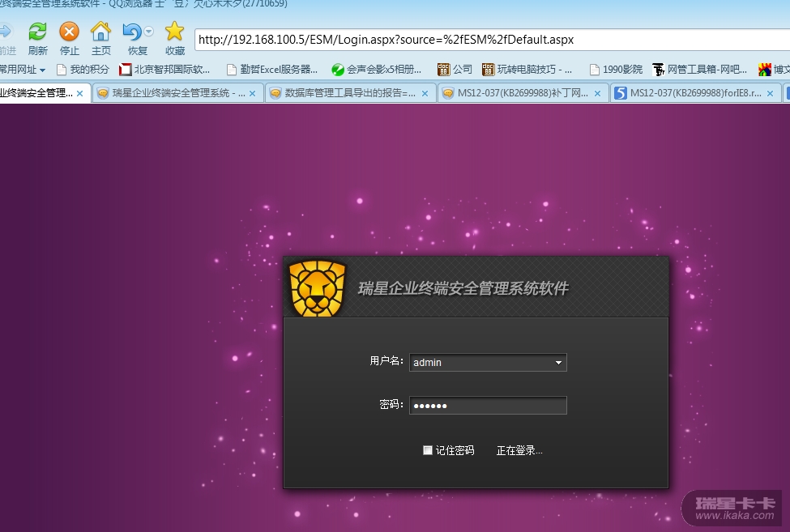
Task: Click the Restore (恢复) undo icon
Action: [x=132, y=32]
